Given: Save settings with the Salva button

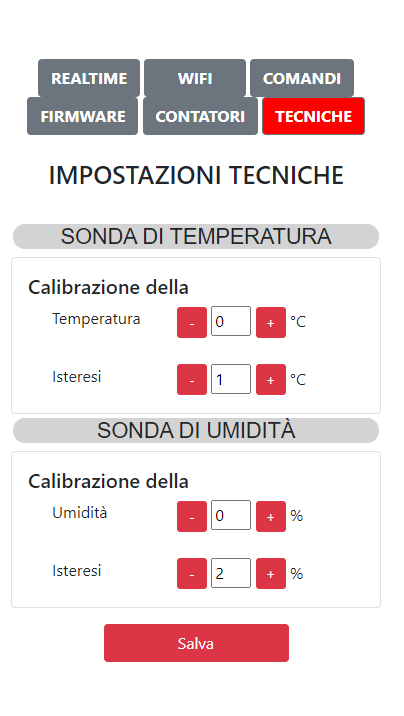Looking at the screenshot, I should coord(196,643).
